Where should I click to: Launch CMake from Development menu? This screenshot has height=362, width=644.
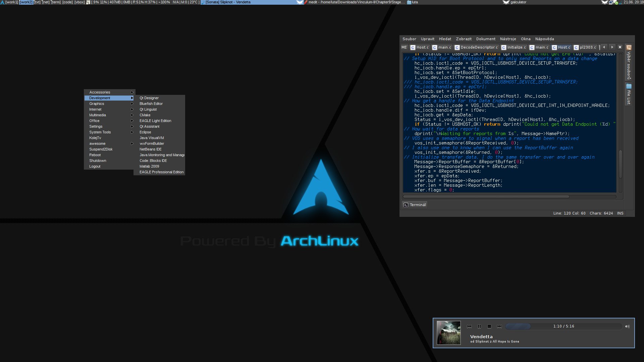coord(159,115)
